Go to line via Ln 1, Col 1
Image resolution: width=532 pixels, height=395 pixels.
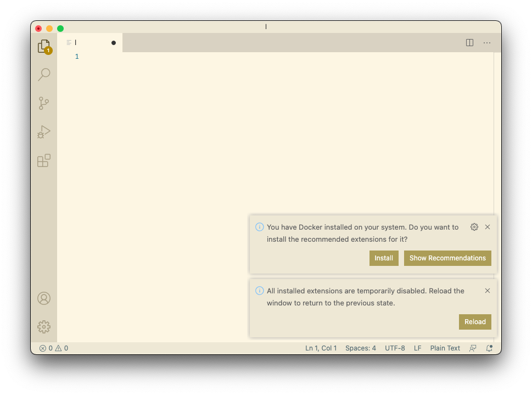coord(321,348)
